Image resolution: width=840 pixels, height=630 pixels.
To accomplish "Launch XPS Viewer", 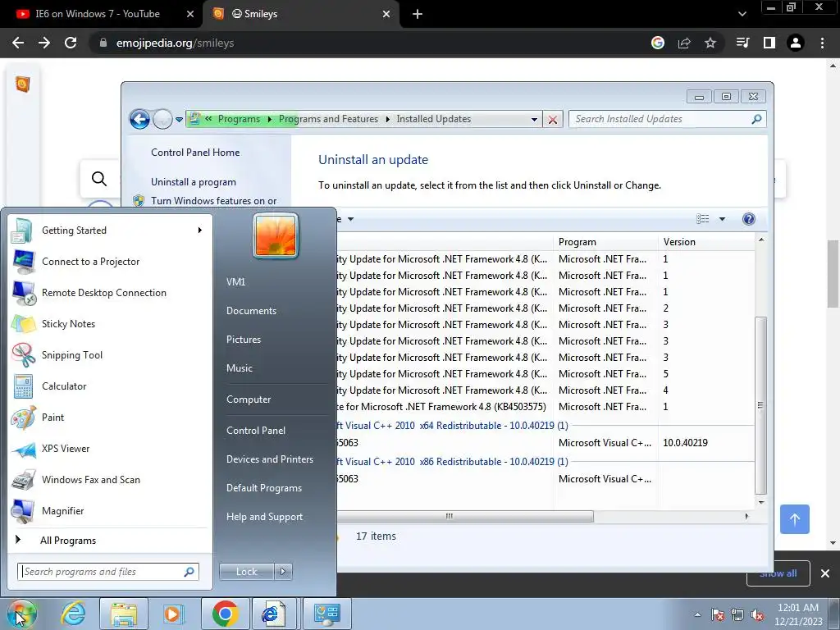I will coord(109,449).
